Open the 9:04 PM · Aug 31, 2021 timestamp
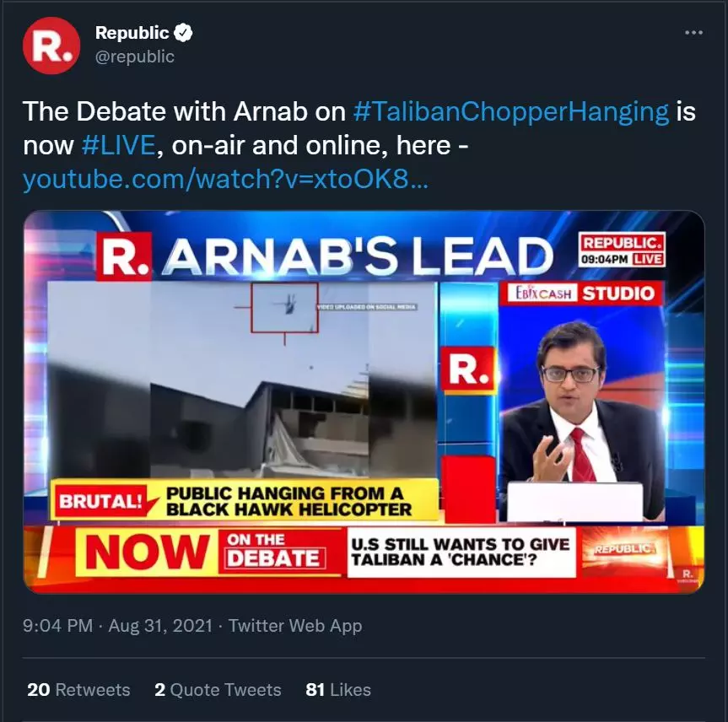 click(x=117, y=626)
